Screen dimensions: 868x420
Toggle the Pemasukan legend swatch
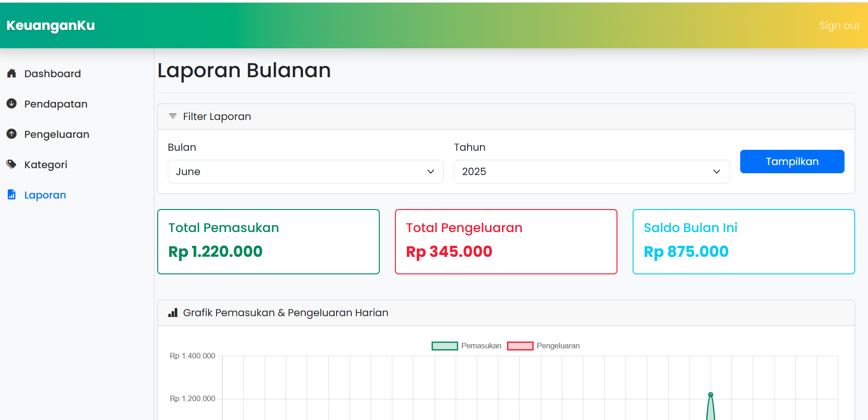click(445, 346)
